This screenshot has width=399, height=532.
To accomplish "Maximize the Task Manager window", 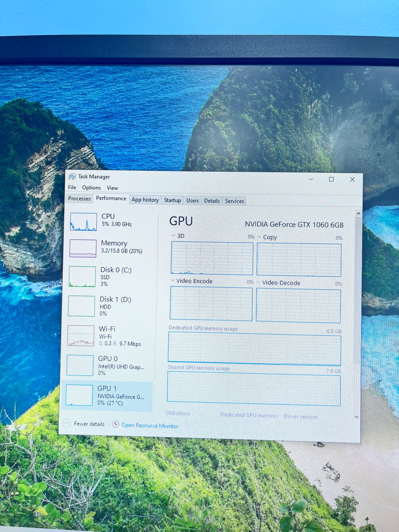I will click(x=331, y=179).
